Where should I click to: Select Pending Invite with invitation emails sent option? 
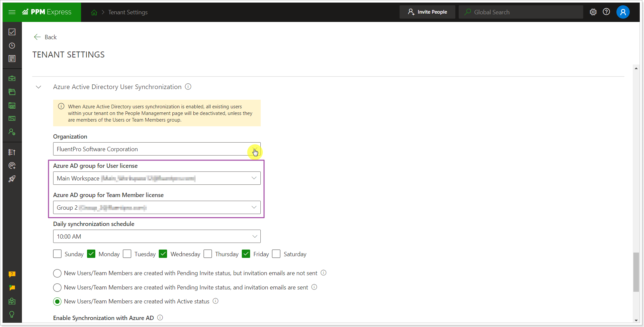point(57,287)
